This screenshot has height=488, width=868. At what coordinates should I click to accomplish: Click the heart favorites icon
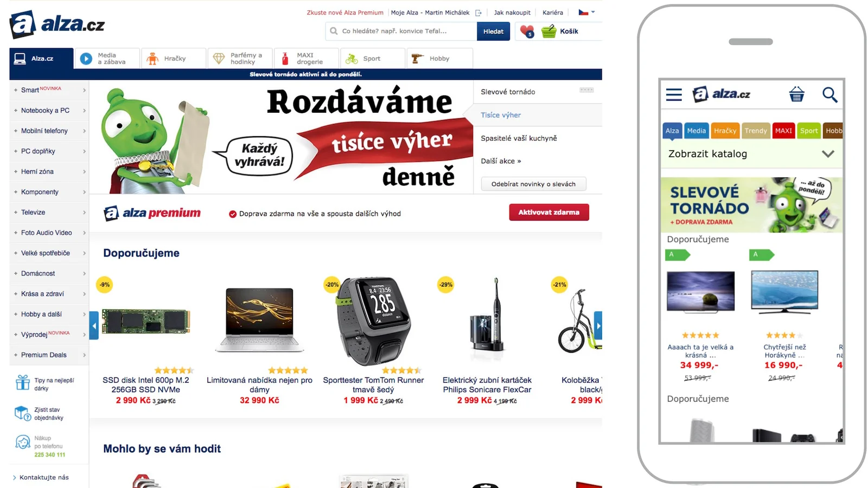527,31
